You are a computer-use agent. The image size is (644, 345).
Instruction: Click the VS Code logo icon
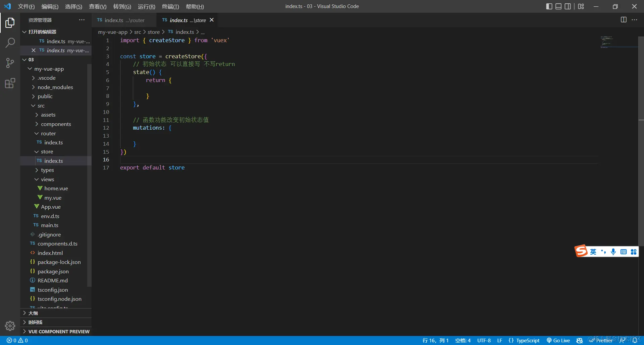tap(7, 6)
